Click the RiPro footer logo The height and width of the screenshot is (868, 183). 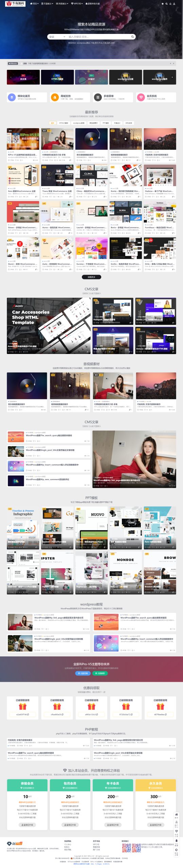coord(15,844)
